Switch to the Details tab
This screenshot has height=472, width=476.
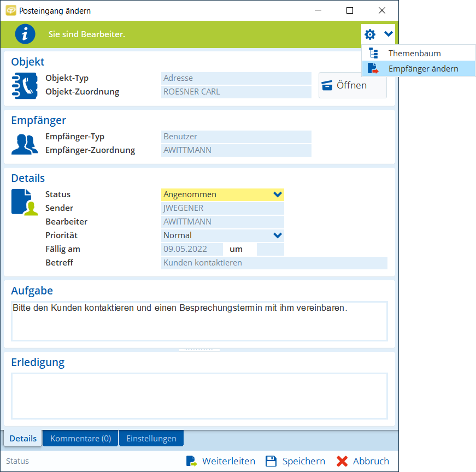tap(23, 438)
